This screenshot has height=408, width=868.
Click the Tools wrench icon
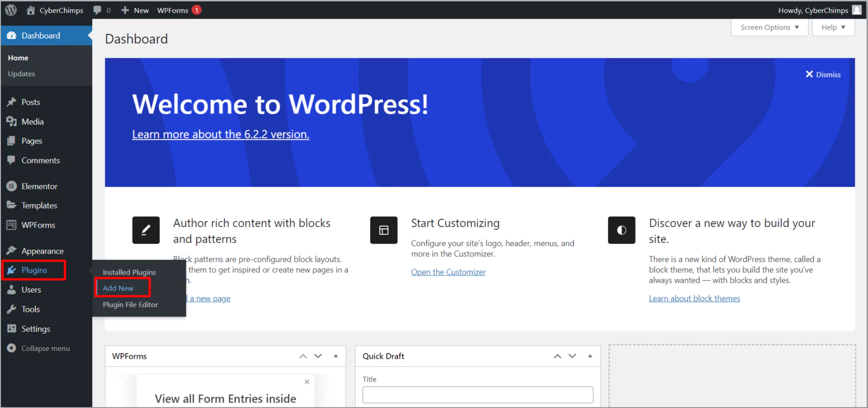[11, 309]
